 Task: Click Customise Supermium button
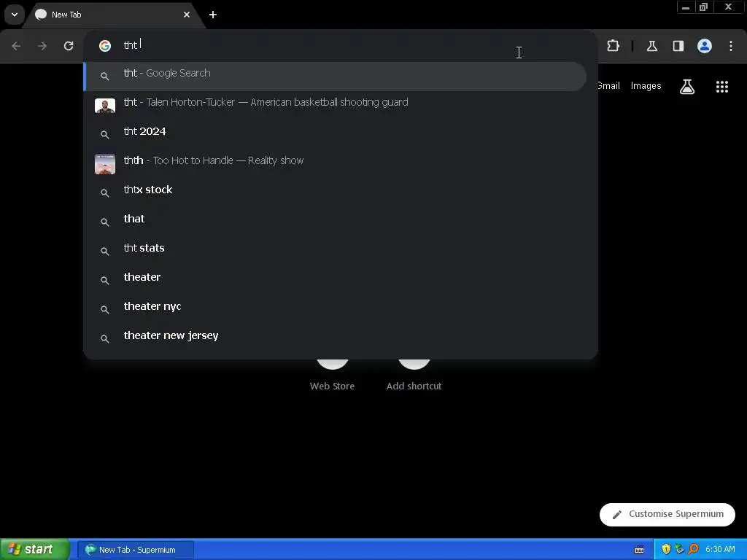pyautogui.click(x=667, y=514)
